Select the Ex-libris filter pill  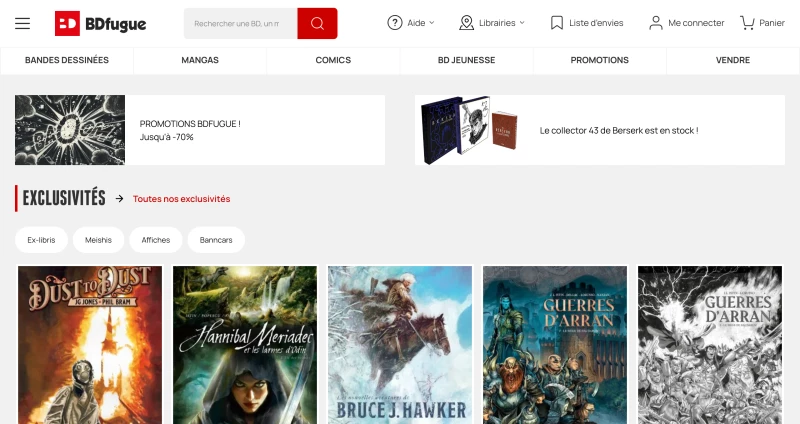coord(41,240)
